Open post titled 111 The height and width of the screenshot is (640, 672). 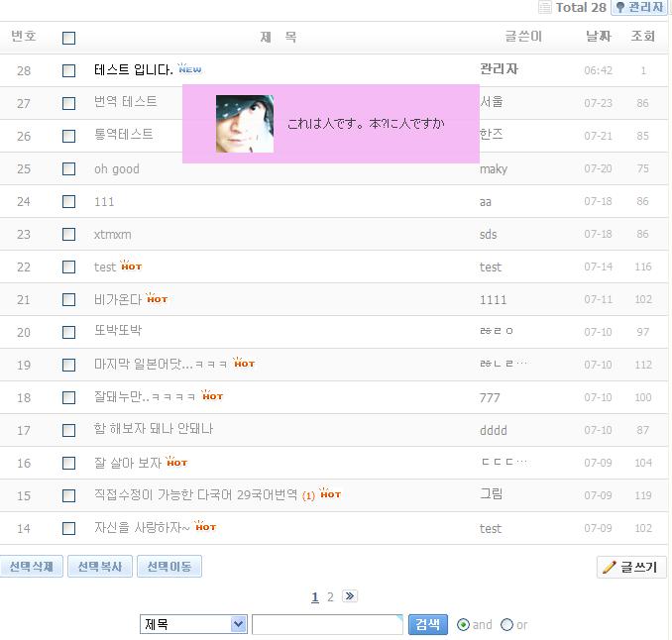tap(104, 201)
